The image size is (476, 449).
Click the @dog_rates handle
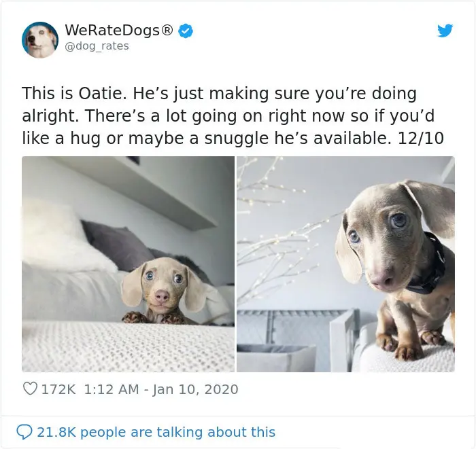97,46
